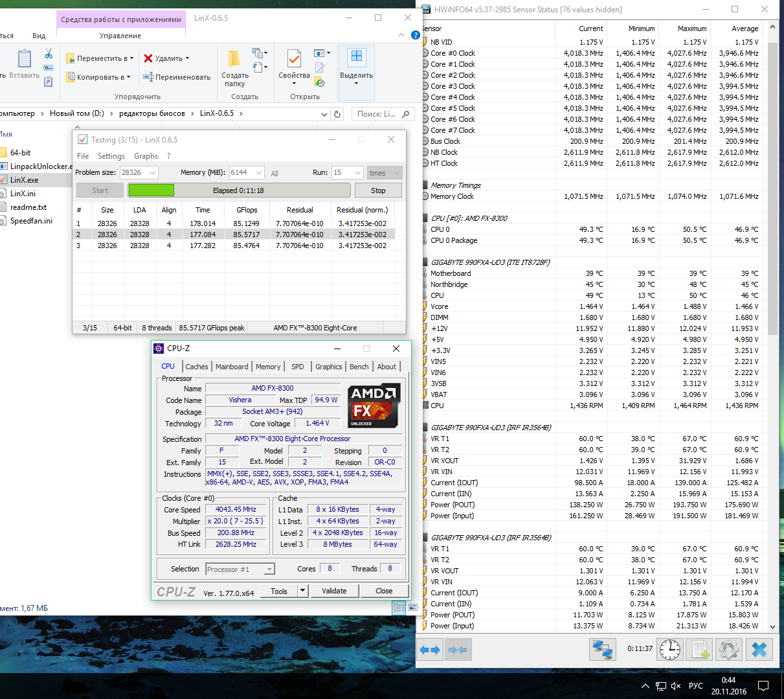The width and height of the screenshot is (784, 699).
Task: Click the Stop button in LinX
Action: pyautogui.click(x=378, y=190)
